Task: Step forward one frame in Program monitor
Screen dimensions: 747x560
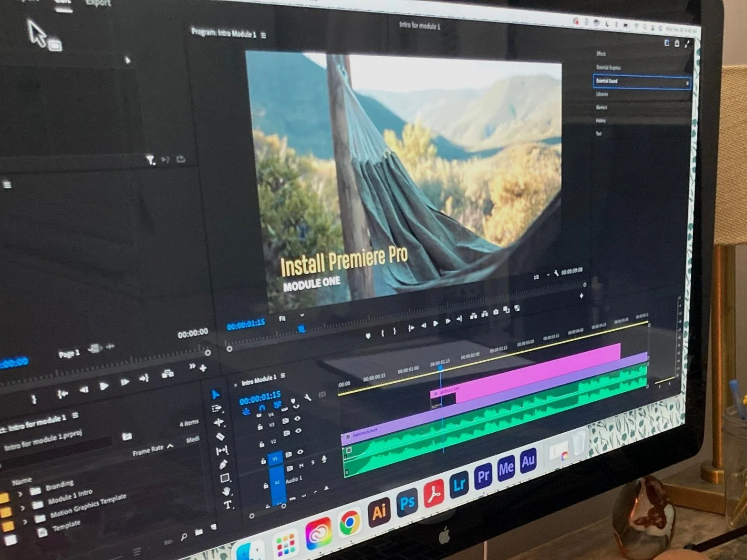Action: (x=447, y=321)
